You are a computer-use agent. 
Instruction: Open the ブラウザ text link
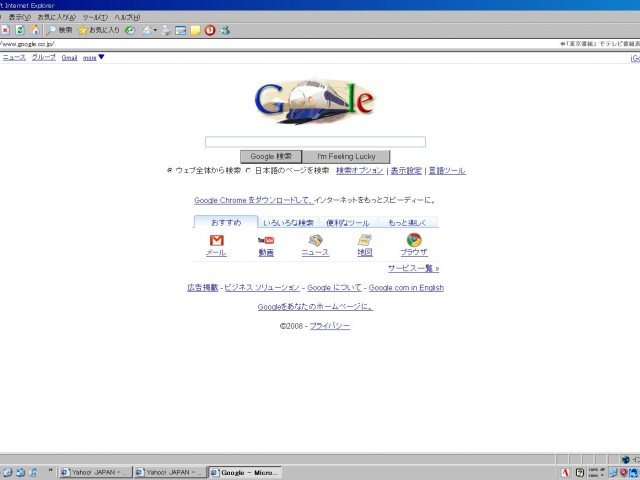click(x=413, y=252)
